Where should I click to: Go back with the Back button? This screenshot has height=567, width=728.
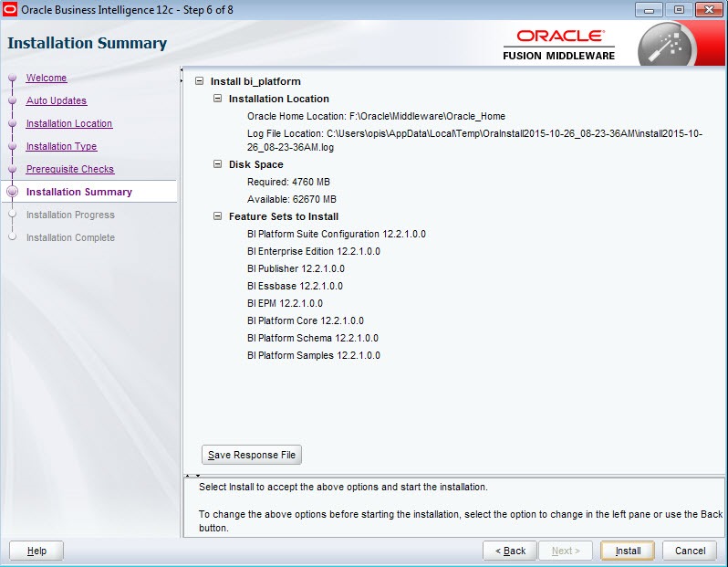point(510,551)
